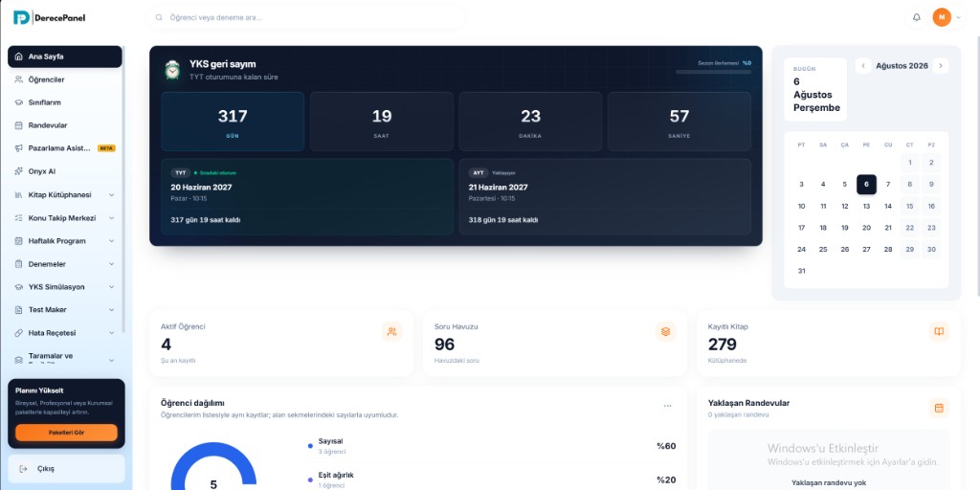Click the Öğrenciler people icon
Screen dimensions: 980x490
click(x=19, y=79)
